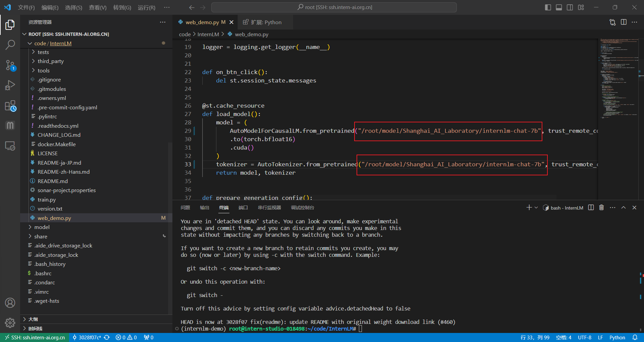
Task: Split the editor to the right
Action: tap(624, 22)
